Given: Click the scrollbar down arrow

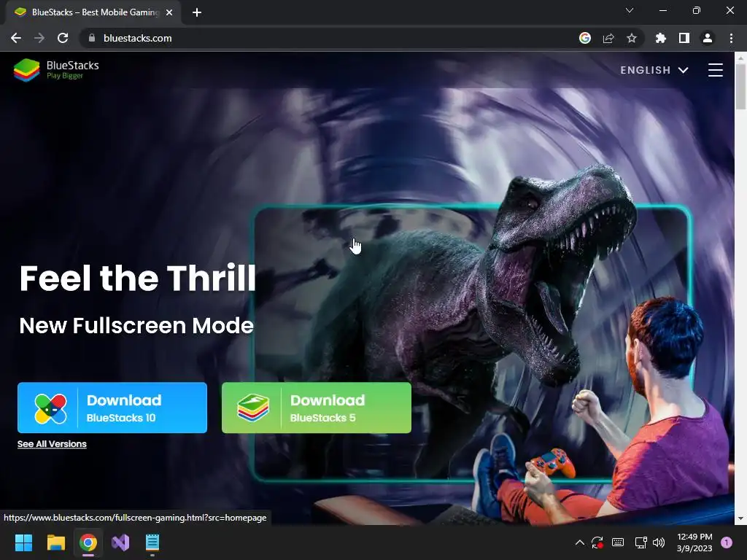Looking at the screenshot, I should [x=741, y=518].
